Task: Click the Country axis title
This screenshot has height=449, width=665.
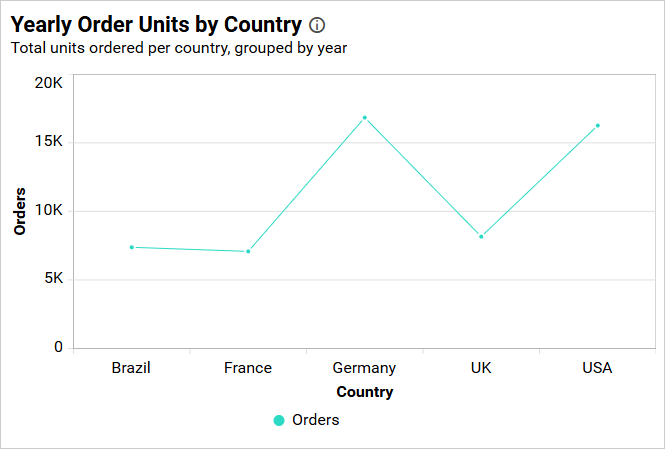Action: click(x=365, y=392)
